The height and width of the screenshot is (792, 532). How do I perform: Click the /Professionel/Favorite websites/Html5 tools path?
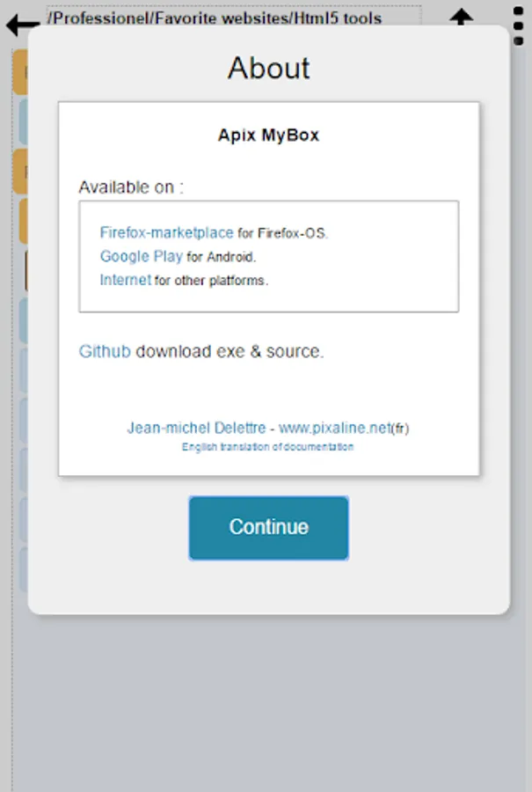215,17
